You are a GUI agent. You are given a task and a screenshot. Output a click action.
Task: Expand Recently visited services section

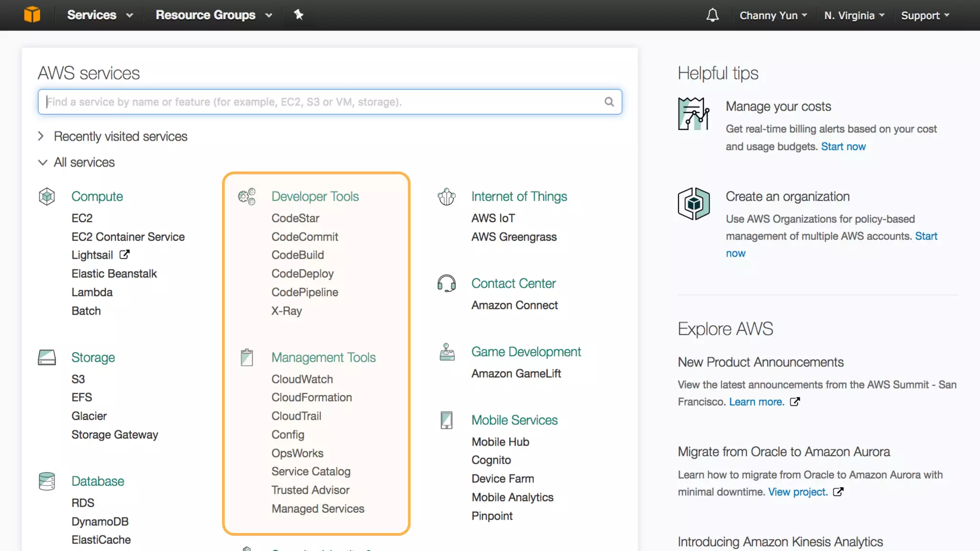click(x=41, y=136)
